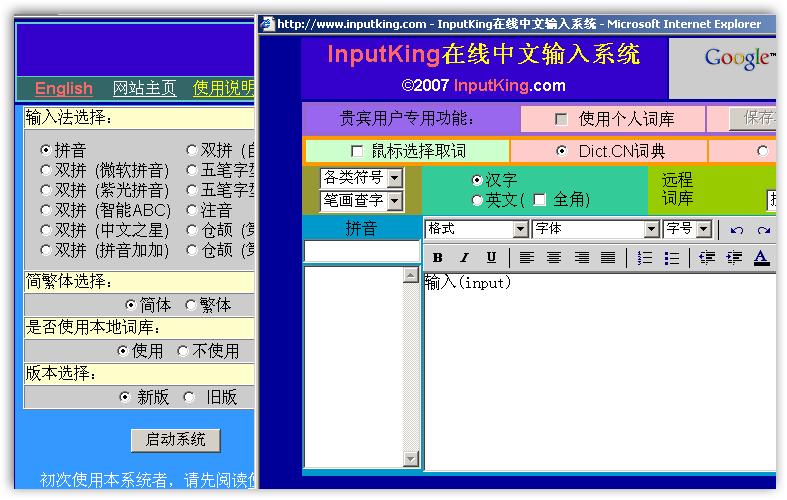This screenshot has height=500, width=787.
Task: Open 字号 font size dropdown
Action: tap(687, 229)
